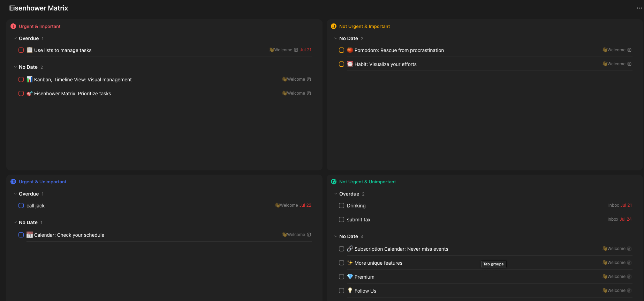Screen dimensions: 644x301
Task: Collapse No Date group in Not Urgent & Important
Action: point(336,38)
